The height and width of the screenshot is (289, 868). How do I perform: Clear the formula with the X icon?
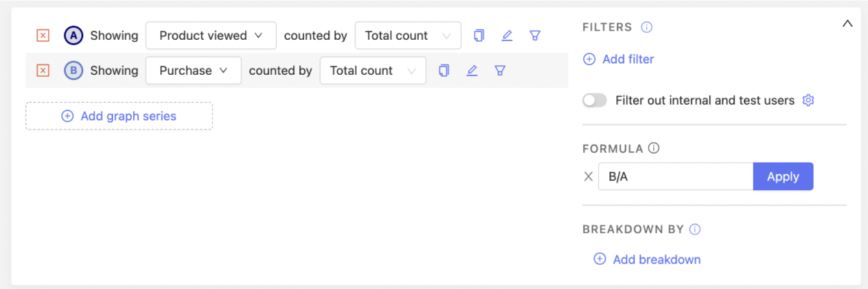click(x=588, y=176)
